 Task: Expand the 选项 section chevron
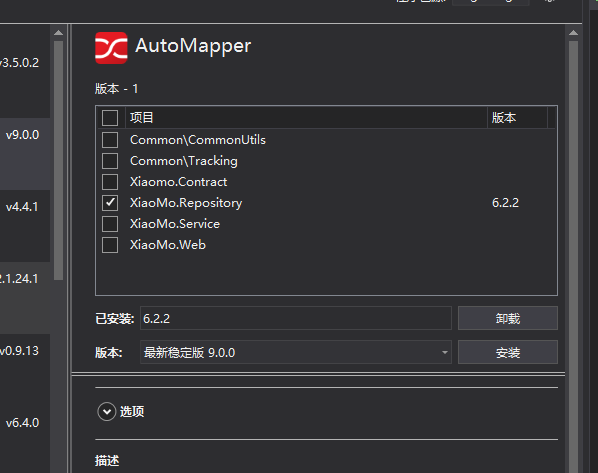pyautogui.click(x=107, y=412)
